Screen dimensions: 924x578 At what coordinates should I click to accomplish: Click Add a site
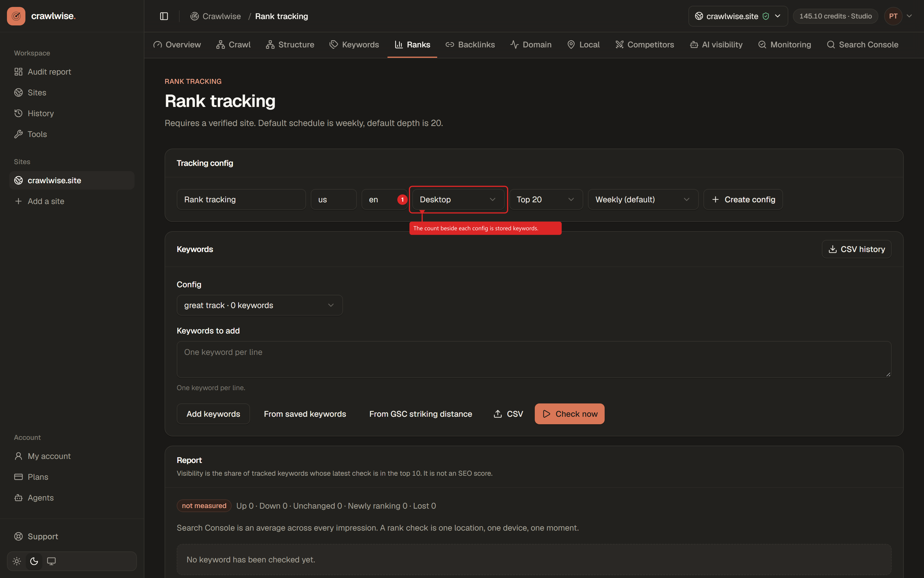[x=72, y=201]
